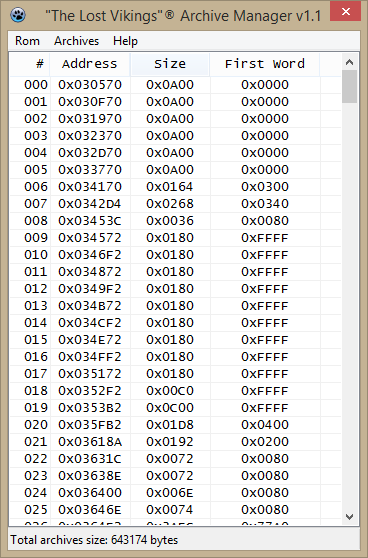The height and width of the screenshot is (558, 368).
Task: Select address 0x034872
Action: coord(90,272)
